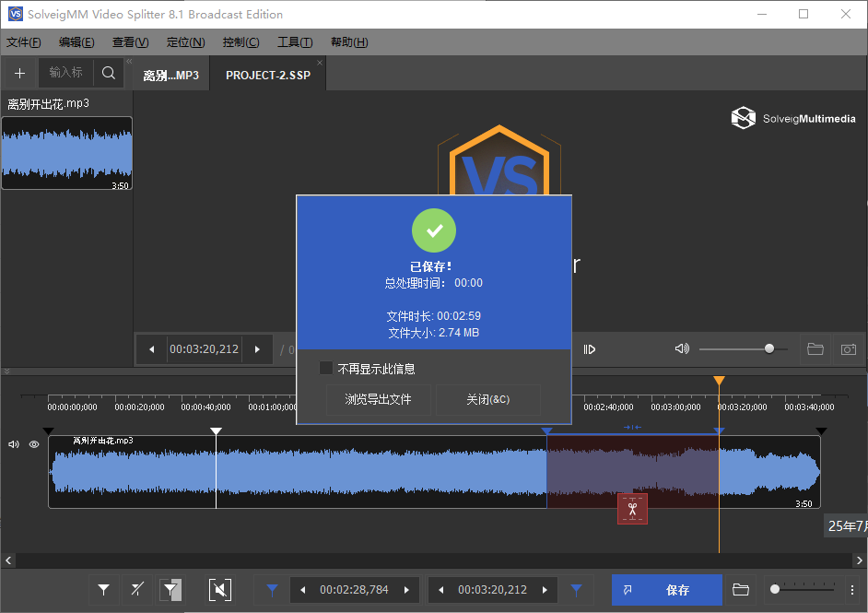Image resolution: width=868 pixels, height=613 pixels.
Task: Switch to the PROJECT-2.SSP tab
Action: [x=266, y=73]
